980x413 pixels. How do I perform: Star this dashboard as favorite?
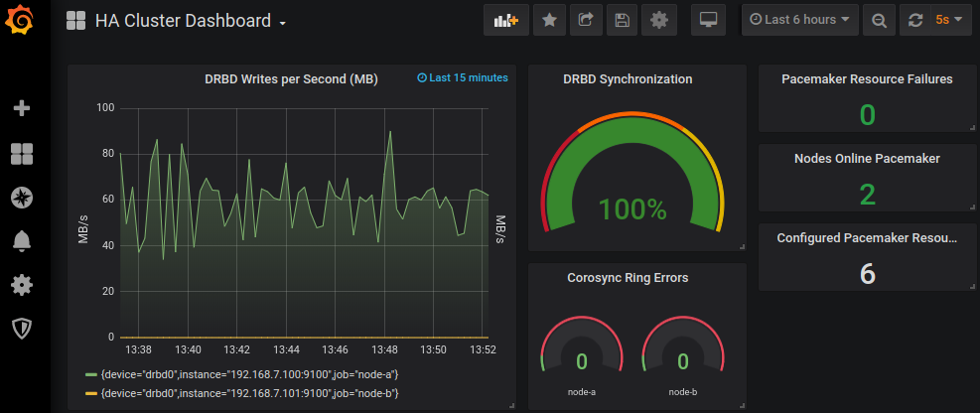coord(549,20)
